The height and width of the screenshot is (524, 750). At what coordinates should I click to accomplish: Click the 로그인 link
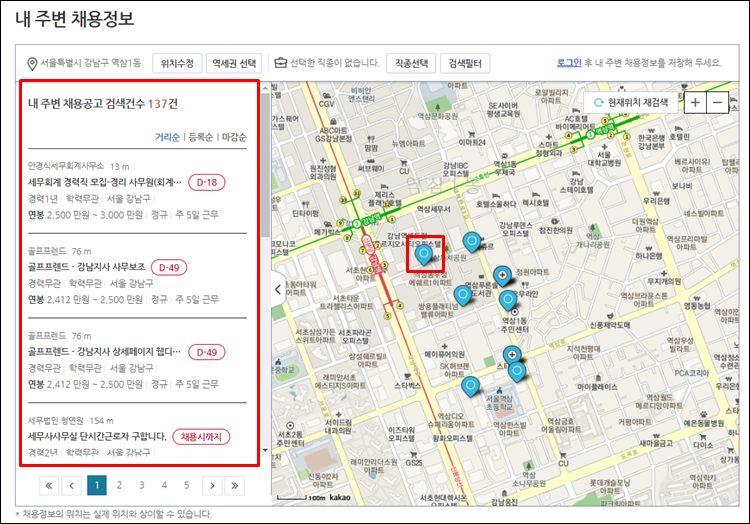tap(569, 63)
